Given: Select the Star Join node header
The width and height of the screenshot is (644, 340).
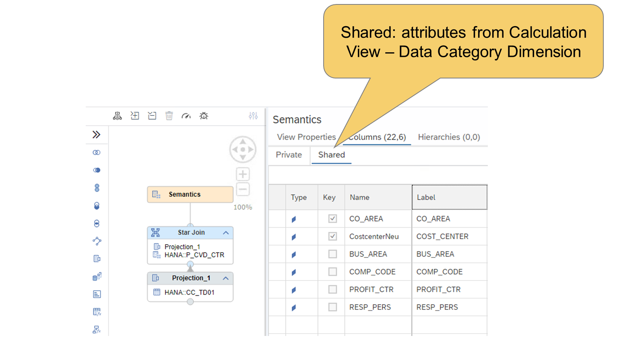Looking at the screenshot, I should (x=190, y=233).
